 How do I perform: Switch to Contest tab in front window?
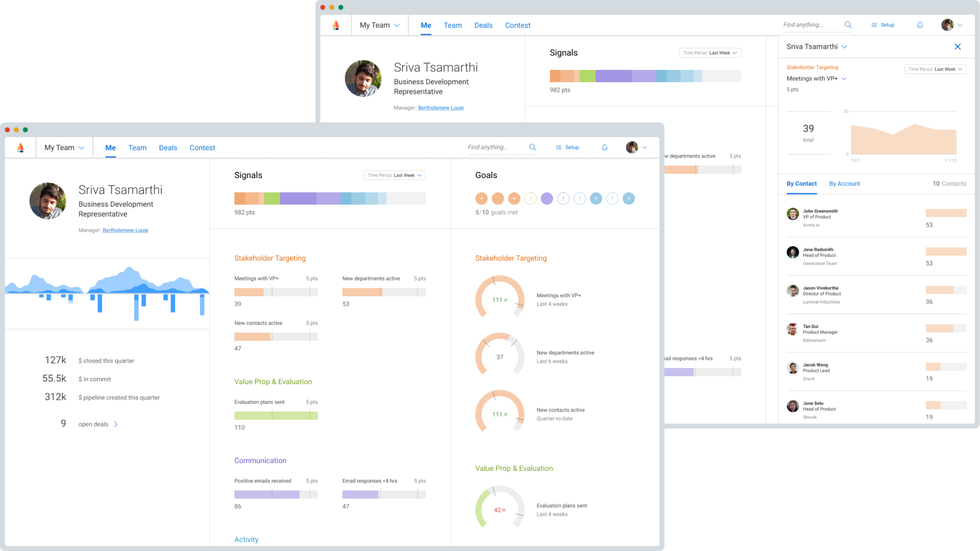pos(202,147)
